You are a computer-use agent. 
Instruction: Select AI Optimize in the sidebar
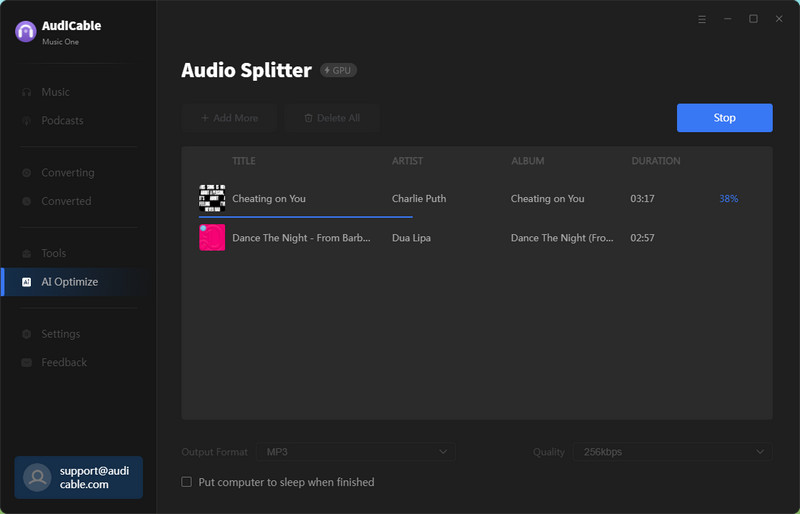click(x=78, y=282)
